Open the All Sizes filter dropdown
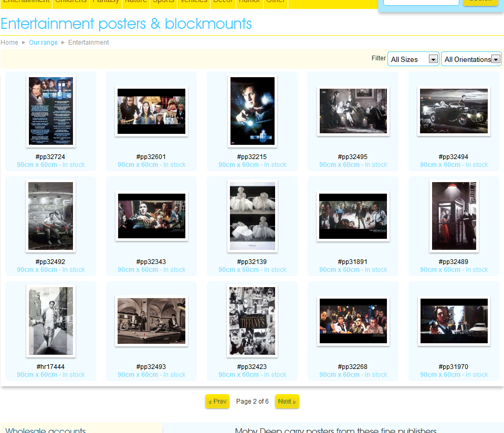504x433 pixels. coord(413,59)
